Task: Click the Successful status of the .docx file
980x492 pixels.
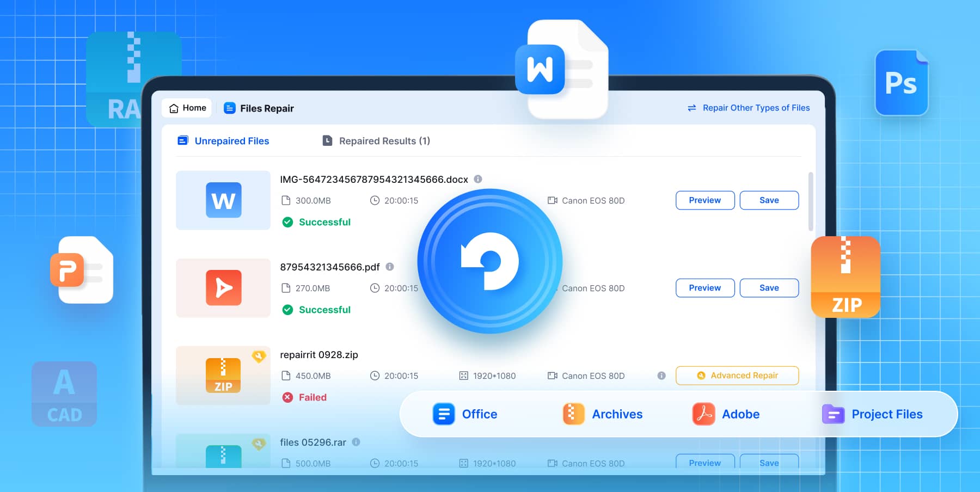Action: (316, 222)
